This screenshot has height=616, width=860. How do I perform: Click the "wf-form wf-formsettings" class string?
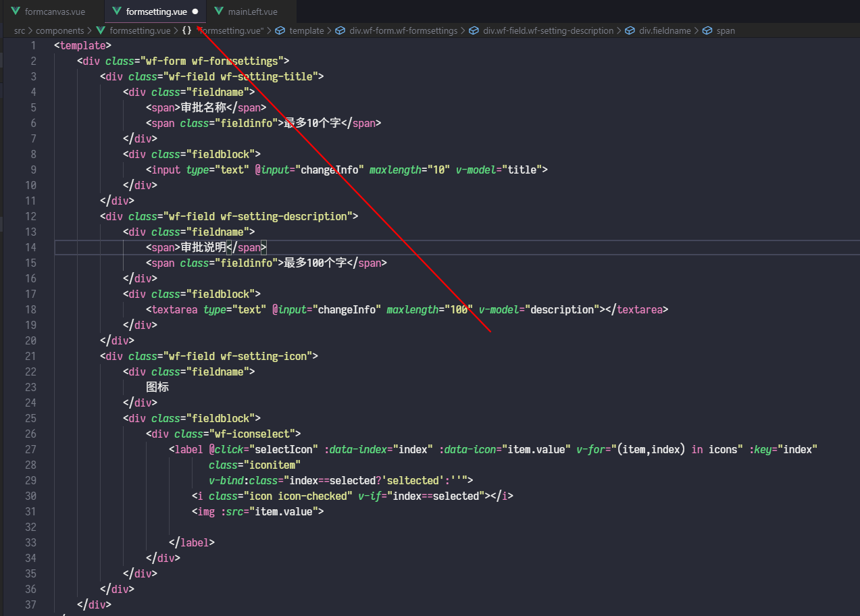pyautogui.click(x=212, y=61)
